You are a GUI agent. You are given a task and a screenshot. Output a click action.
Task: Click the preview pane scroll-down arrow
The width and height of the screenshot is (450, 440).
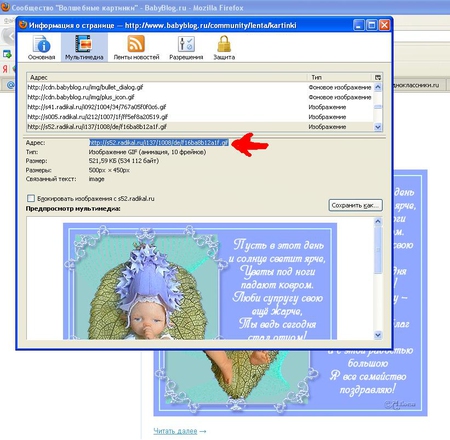[378, 335]
